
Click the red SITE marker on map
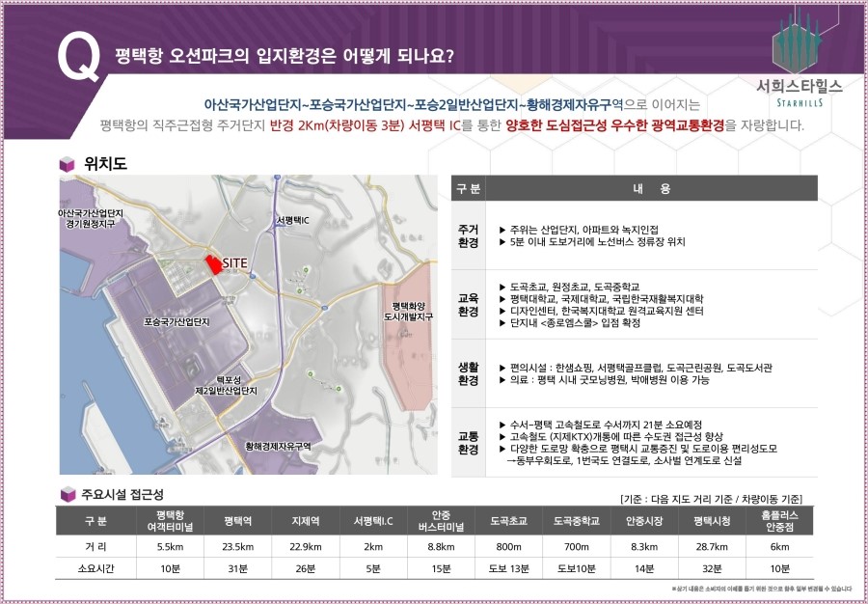coord(213,264)
